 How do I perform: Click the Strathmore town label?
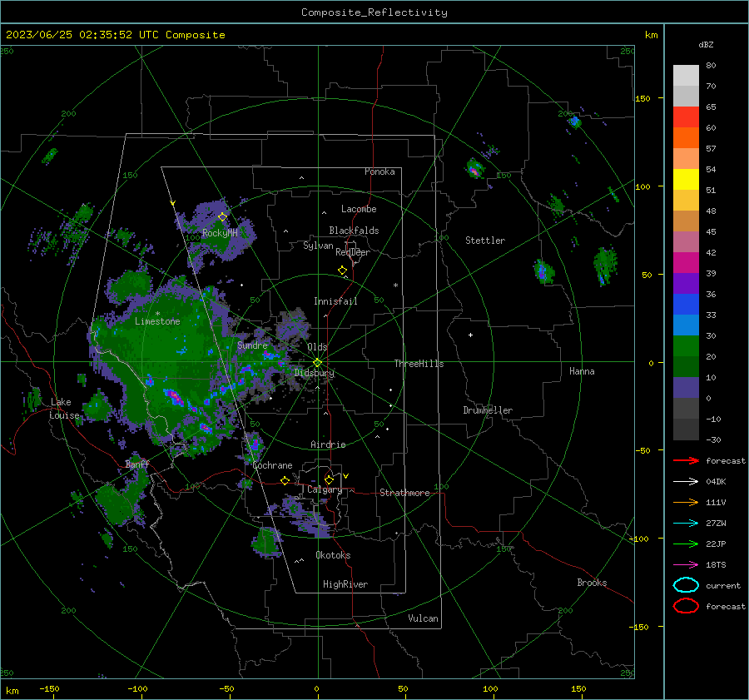tap(404, 493)
